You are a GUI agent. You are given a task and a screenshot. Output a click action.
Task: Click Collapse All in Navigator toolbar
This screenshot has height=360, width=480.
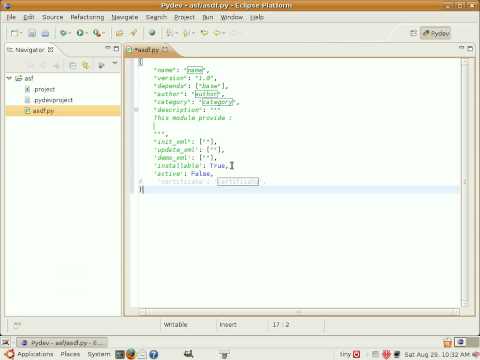coord(73,66)
